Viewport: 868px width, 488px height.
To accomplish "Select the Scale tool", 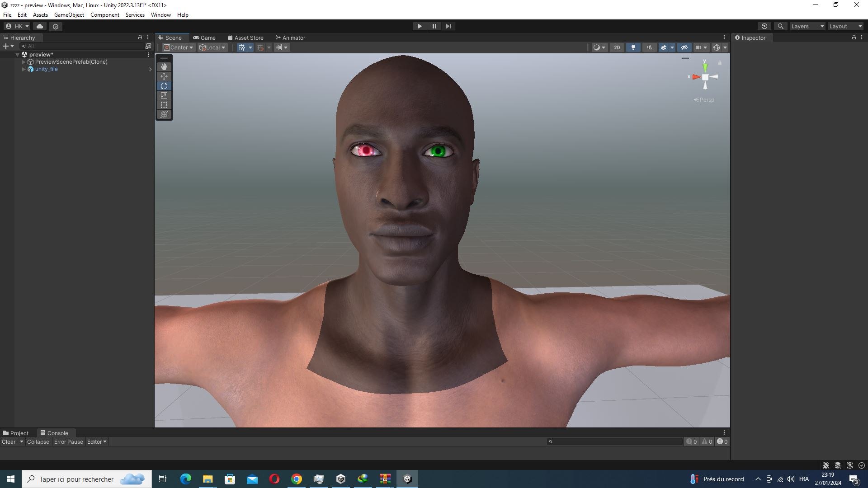I will pos(164,95).
